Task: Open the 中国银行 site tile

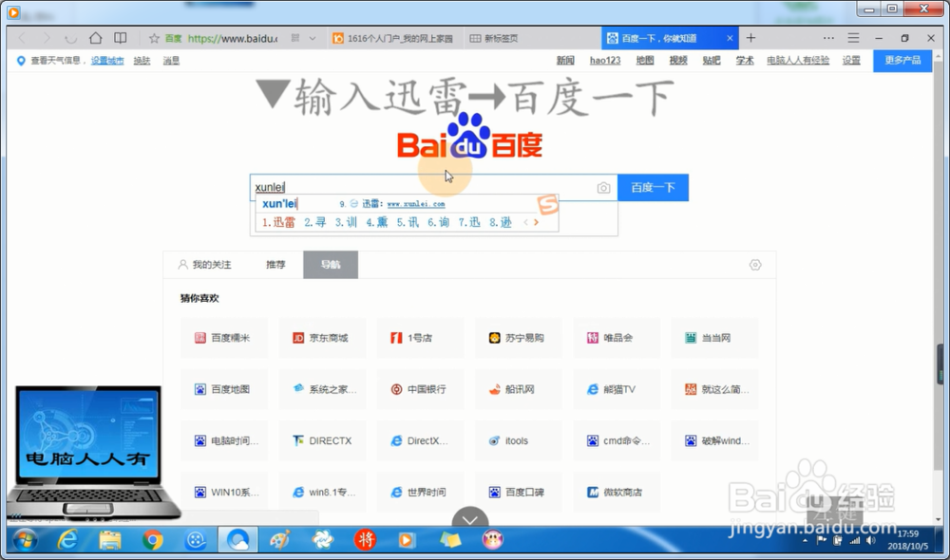Action: click(x=421, y=389)
